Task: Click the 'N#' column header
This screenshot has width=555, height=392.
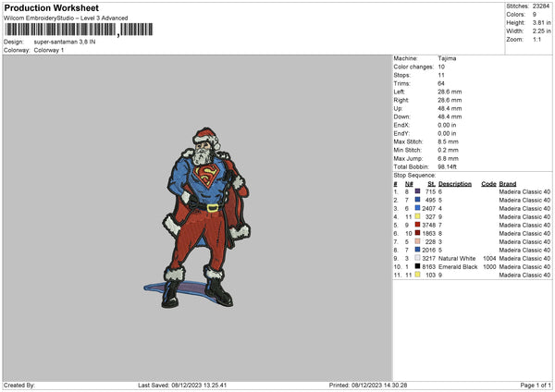Action: click(409, 184)
